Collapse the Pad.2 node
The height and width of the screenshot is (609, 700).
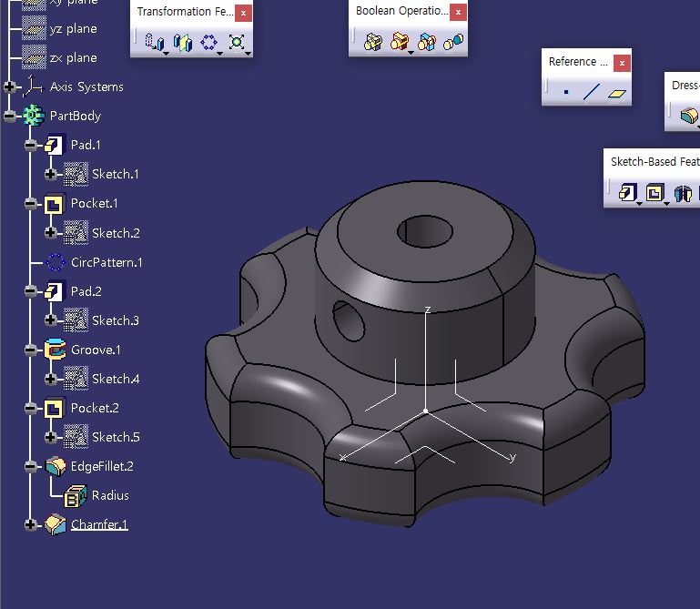coord(30,291)
